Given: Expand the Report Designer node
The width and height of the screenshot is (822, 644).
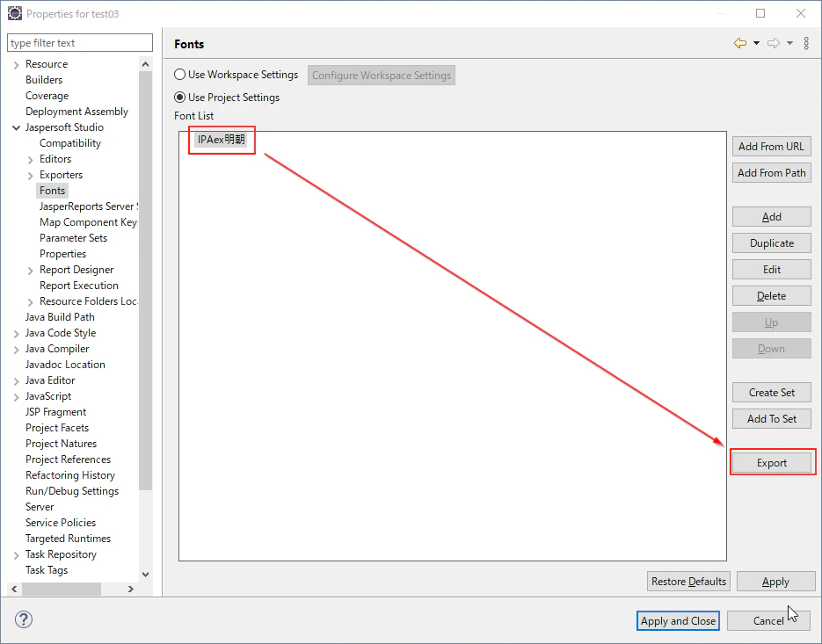Looking at the screenshot, I should point(31,271).
